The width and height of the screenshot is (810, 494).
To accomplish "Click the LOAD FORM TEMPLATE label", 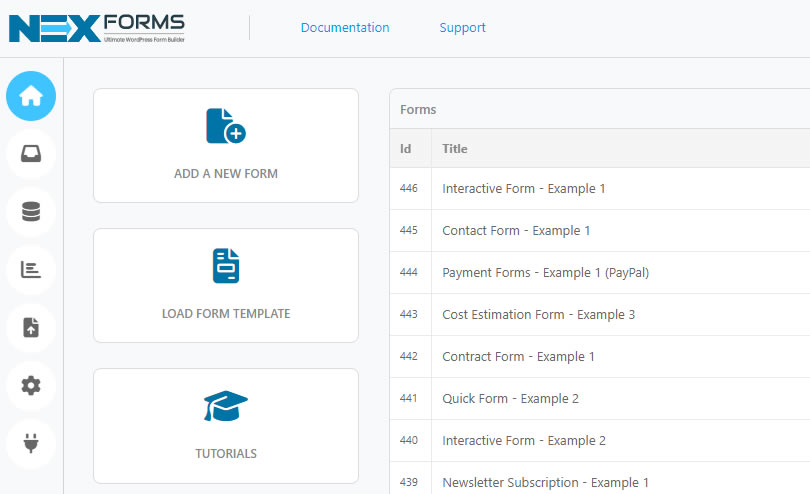I will [x=226, y=314].
